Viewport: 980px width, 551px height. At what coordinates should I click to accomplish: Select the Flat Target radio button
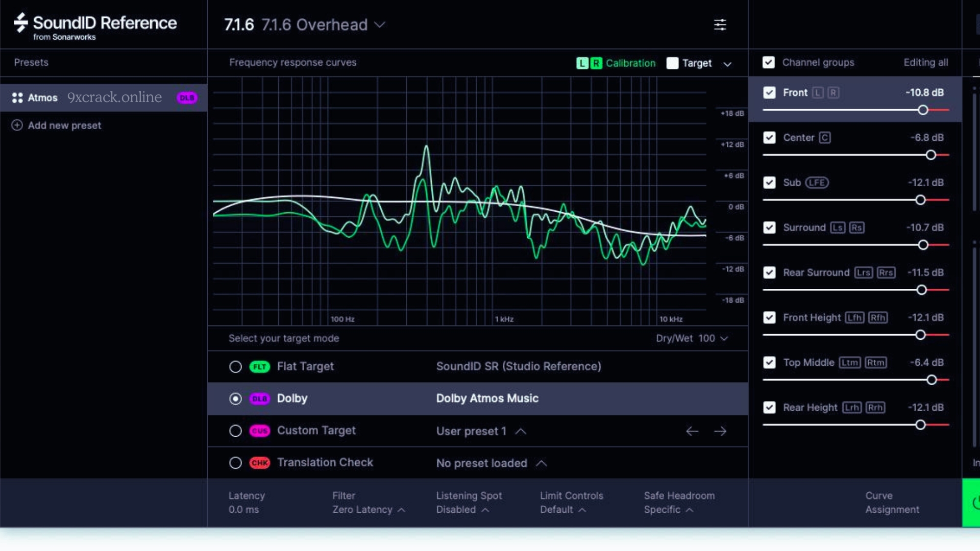tap(235, 367)
